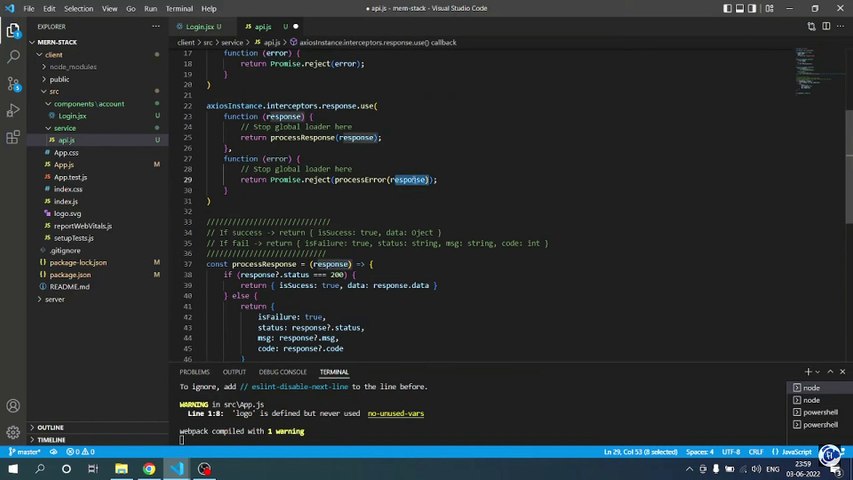Open Login.jsx in the explorer tree
The image size is (853, 480).
point(72,116)
